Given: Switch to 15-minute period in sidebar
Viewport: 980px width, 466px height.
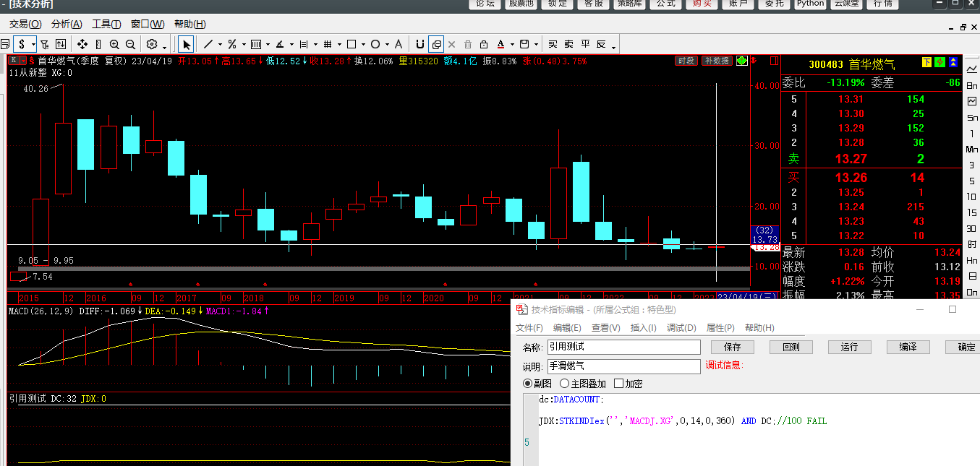Looking at the screenshot, I should pos(972,212).
